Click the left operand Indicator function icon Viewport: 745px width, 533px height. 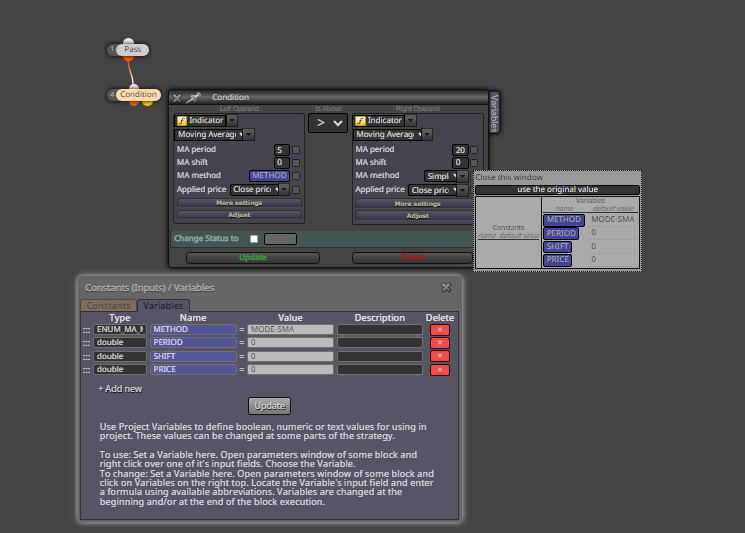tap(181, 121)
